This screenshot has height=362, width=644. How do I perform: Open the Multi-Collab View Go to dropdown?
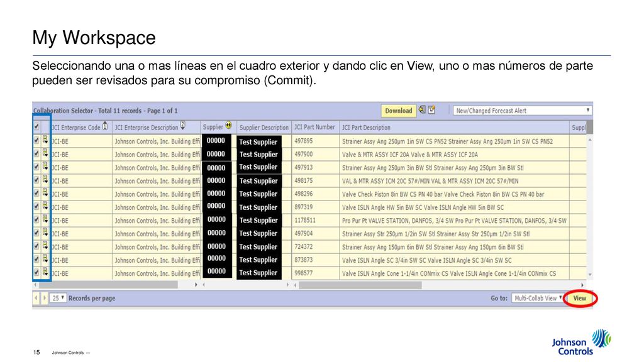[x=537, y=299]
